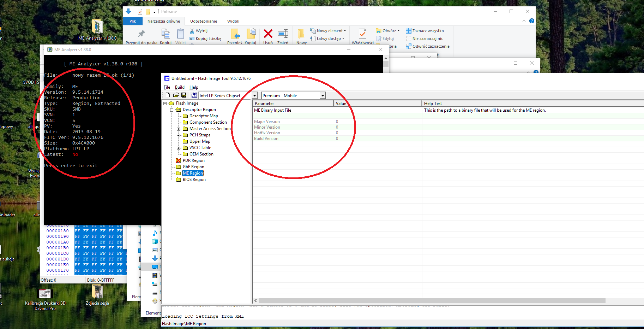Collapse the Descriptor Region tree node
The image size is (644, 329).
[x=172, y=110]
